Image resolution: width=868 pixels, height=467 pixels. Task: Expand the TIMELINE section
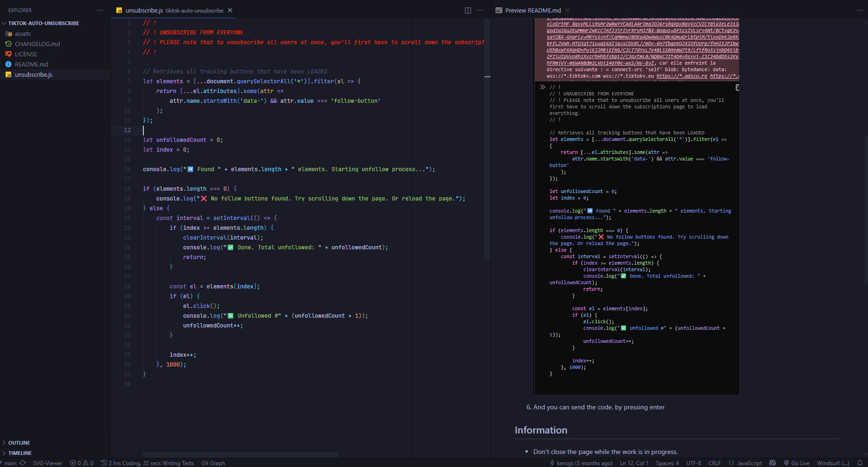pos(20,453)
